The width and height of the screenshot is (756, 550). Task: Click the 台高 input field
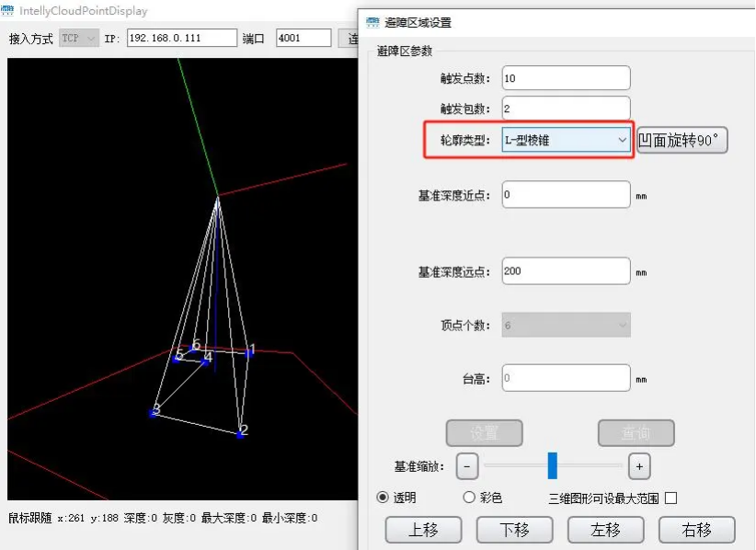coord(566,378)
